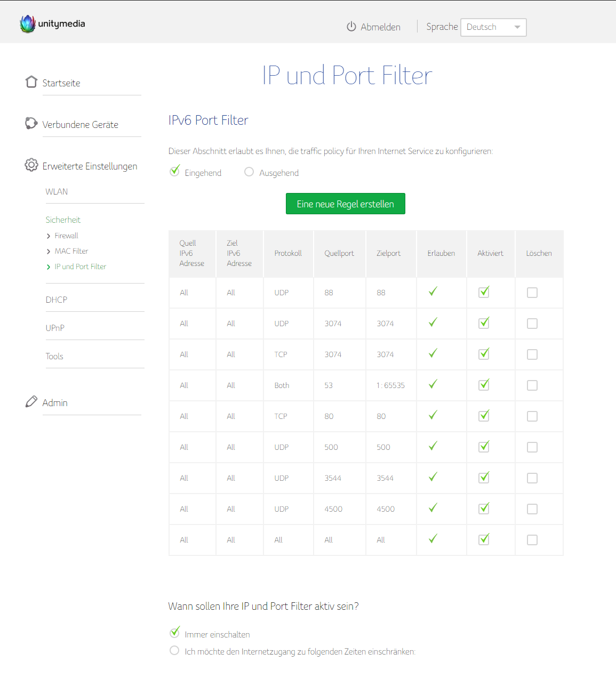Expand MAC Filter chevron in sidebar

click(49, 252)
